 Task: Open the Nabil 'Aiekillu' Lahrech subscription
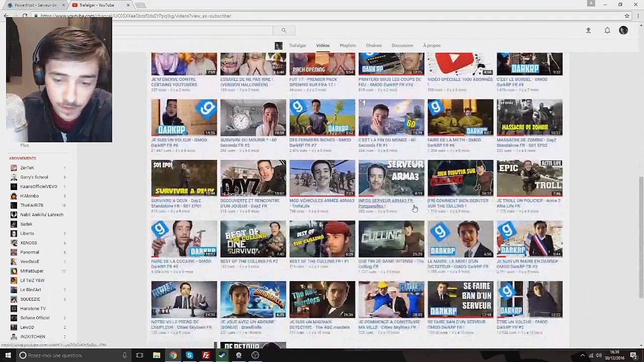click(x=42, y=215)
